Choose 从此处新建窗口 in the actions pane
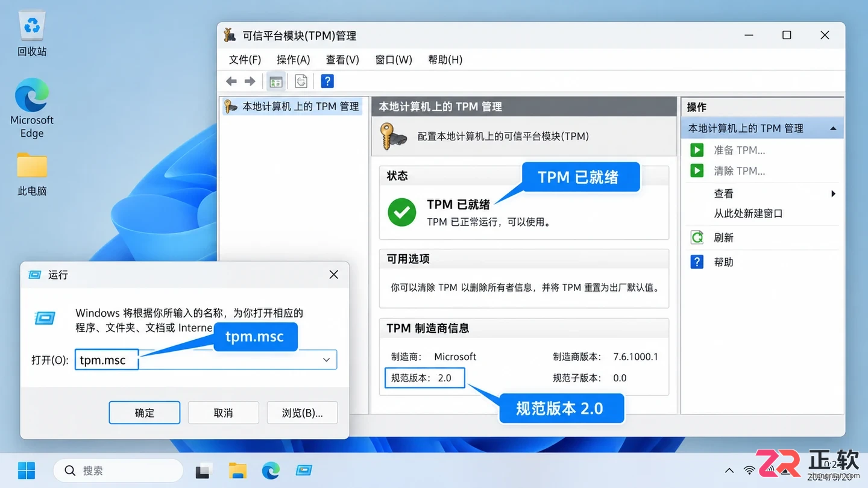Viewport: 868px width, 488px height. (x=748, y=213)
